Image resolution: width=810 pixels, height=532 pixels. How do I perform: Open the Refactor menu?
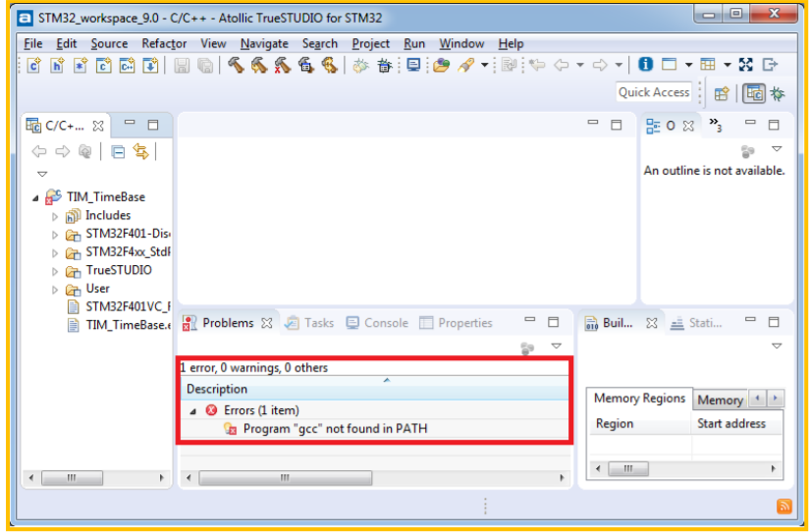click(x=164, y=44)
